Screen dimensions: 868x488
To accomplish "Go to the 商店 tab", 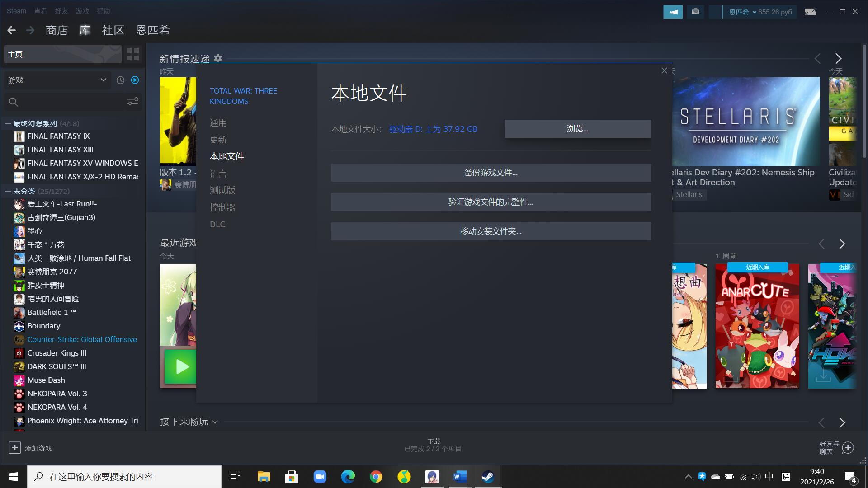I will pyautogui.click(x=57, y=30).
